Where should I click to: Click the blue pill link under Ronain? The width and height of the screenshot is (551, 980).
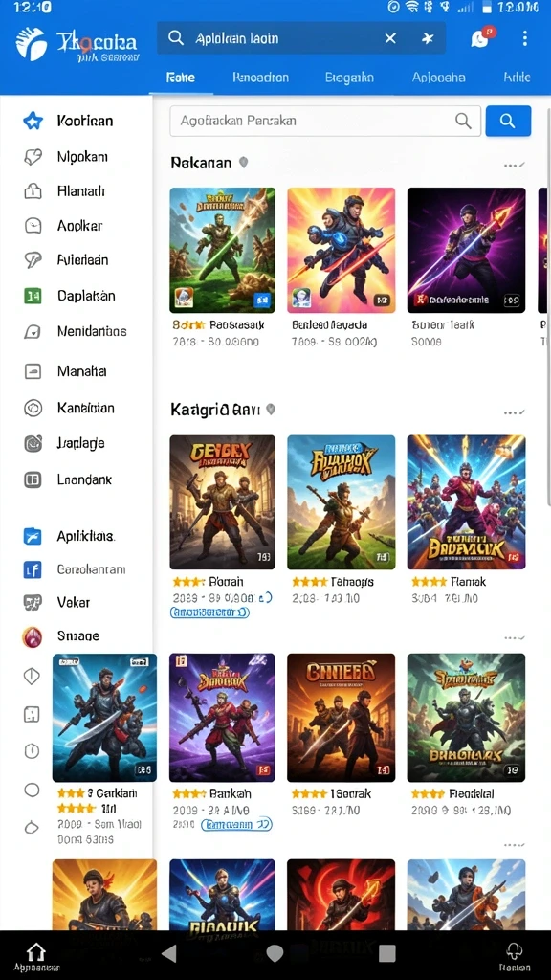(209, 612)
